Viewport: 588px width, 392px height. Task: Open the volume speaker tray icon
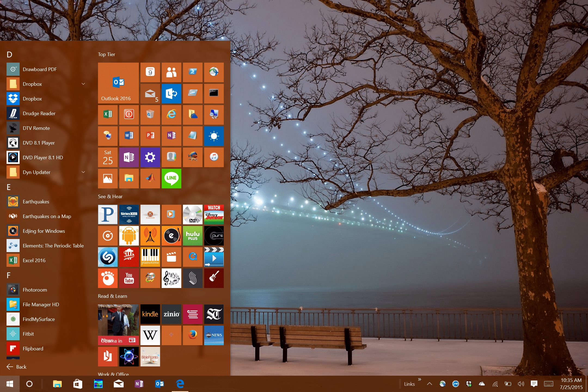pos(521,384)
